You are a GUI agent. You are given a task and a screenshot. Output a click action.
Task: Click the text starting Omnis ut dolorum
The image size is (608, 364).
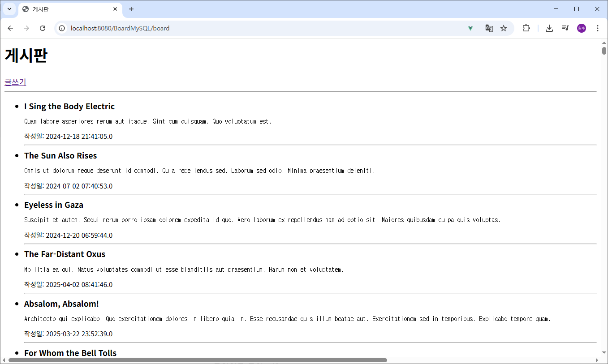click(200, 171)
